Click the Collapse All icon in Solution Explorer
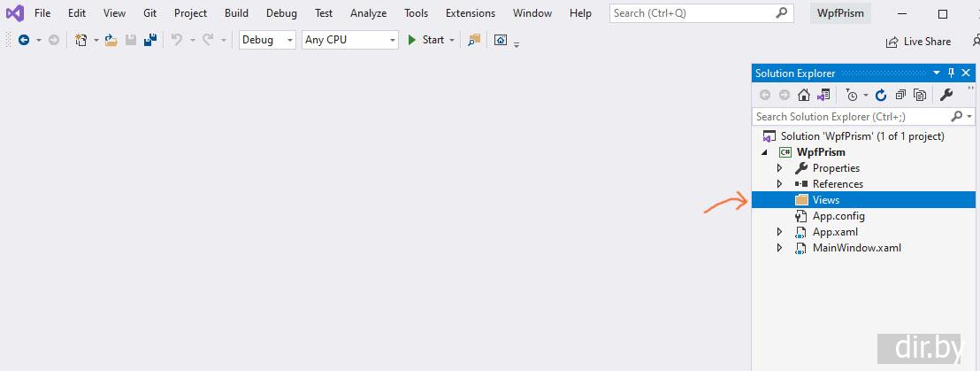Viewport: 980px width, 371px height. click(x=900, y=95)
